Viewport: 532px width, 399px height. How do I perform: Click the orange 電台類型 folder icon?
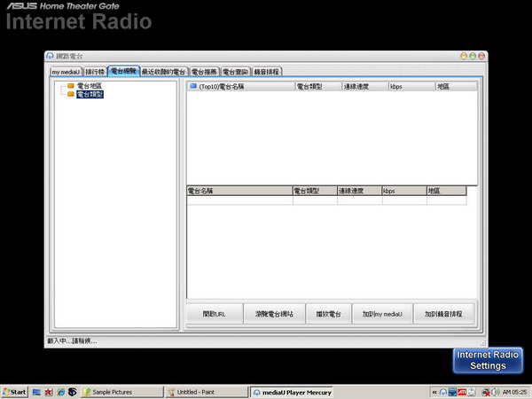pos(71,94)
